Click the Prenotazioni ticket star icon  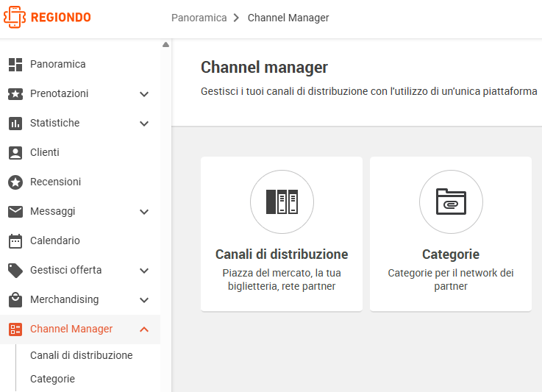tap(15, 93)
